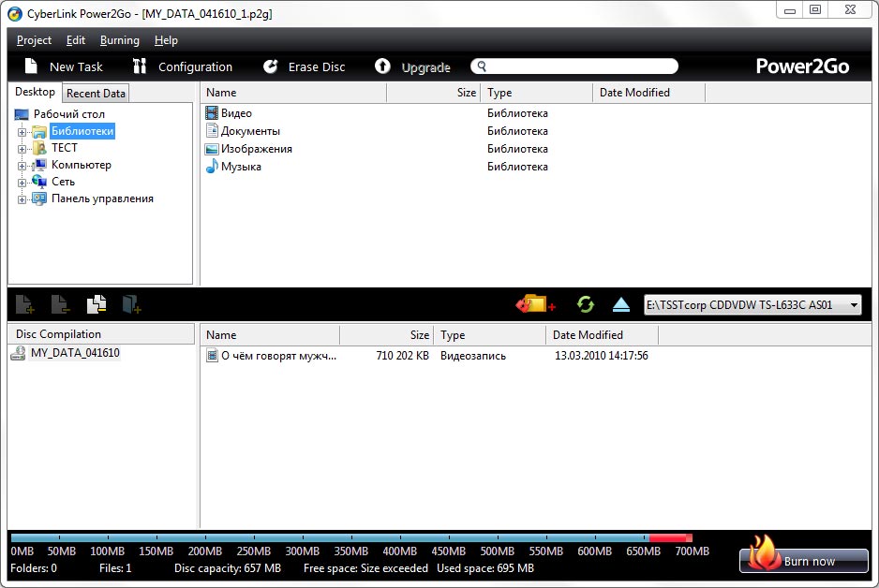Click the red folder plus icon
Screen dimensions: 879x588
[535, 304]
